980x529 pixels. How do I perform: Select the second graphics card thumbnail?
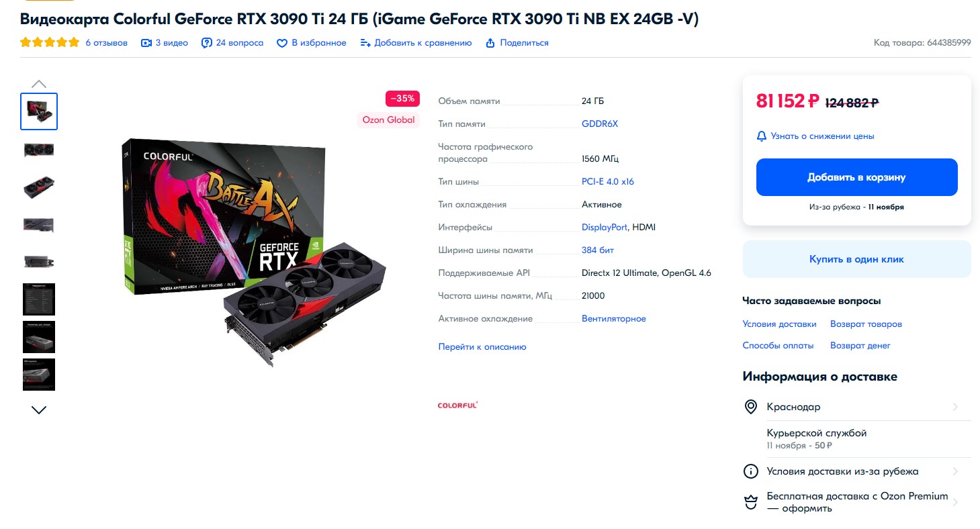pos(39,150)
